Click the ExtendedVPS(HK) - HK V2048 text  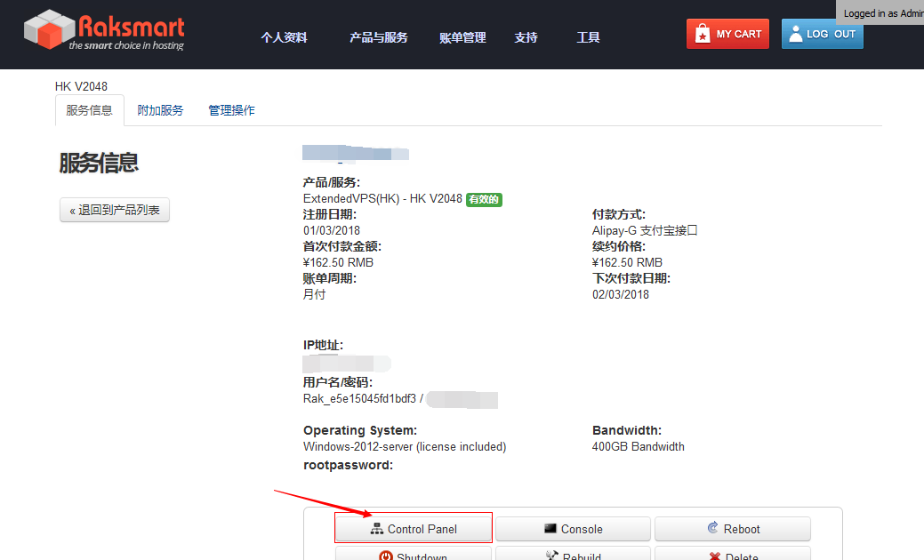tap(382, 199)
